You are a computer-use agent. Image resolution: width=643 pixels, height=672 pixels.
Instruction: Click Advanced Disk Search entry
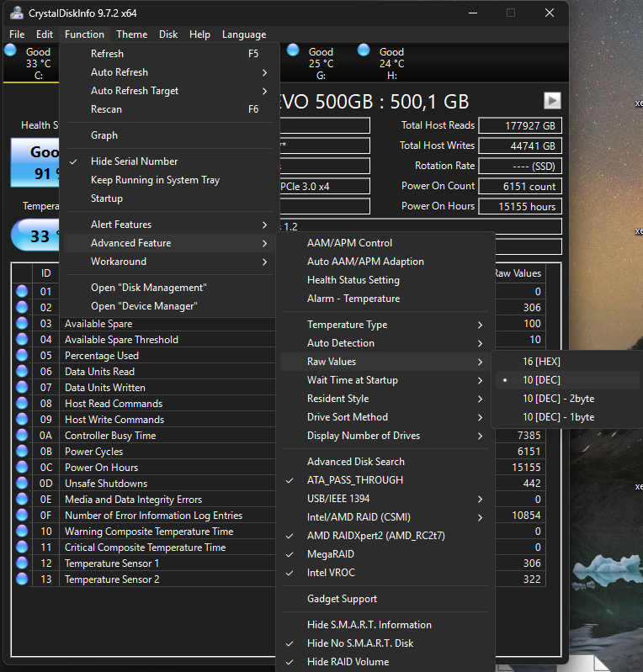click(x=385, y=462)
